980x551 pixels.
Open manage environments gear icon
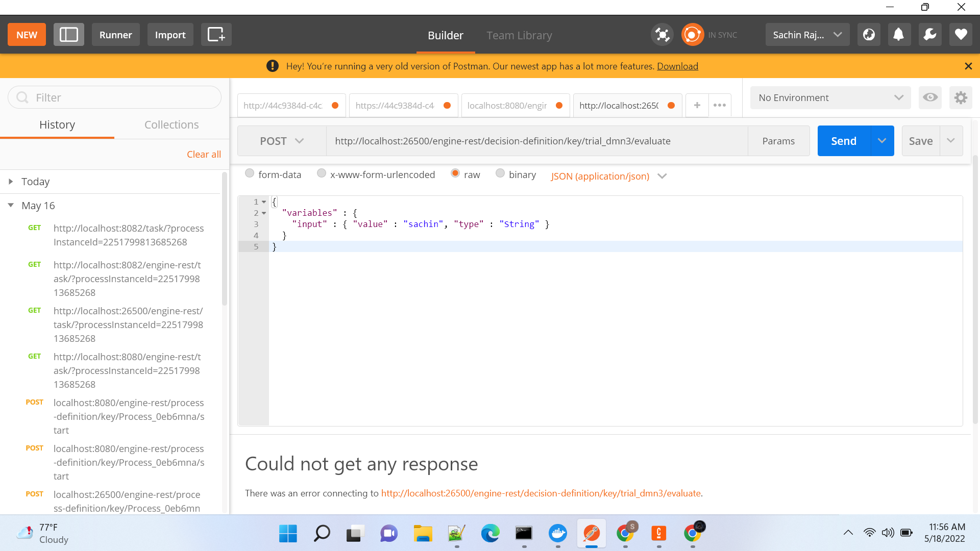pyautogui.click(x=961, y=97)
